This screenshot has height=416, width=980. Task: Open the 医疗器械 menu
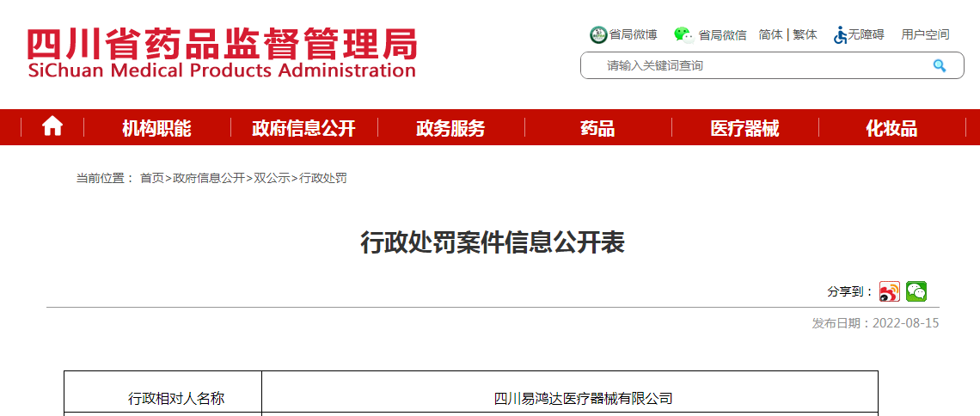(x=745, y=129)
